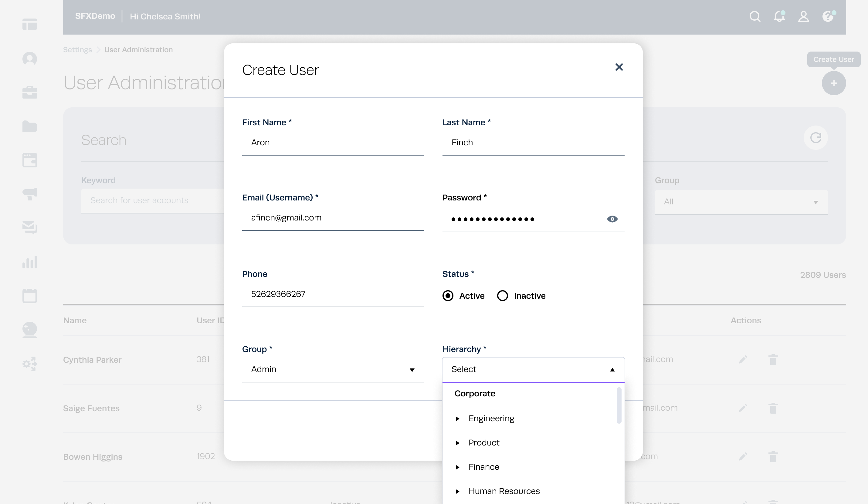Image resolution: width=868 pixels, height=504 pixels.
Task: Show password with the eye icon
Action: tap(612, 219)
